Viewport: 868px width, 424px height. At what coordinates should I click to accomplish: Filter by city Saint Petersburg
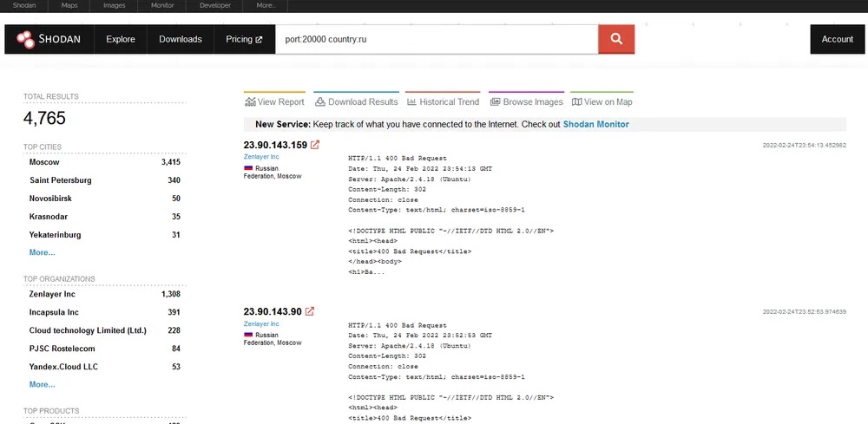[x=61, y=180]
